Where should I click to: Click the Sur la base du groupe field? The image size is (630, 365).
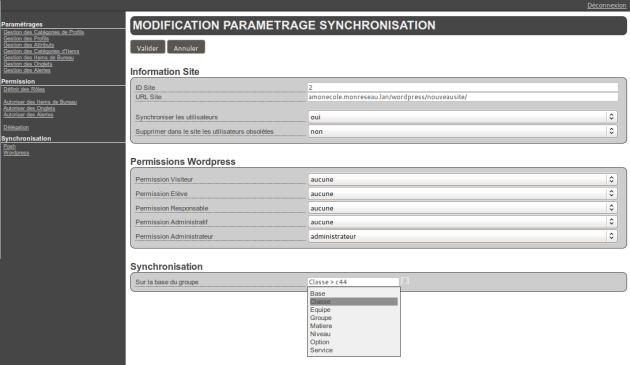(x=353, y=282)
